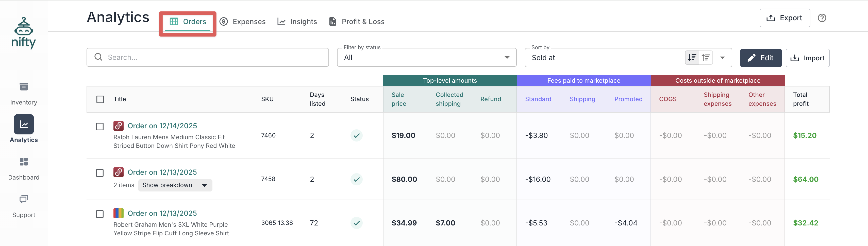Expand the Sort by dropdown arrow
Screen dimensions: 868x246
[x=722, y=58]
